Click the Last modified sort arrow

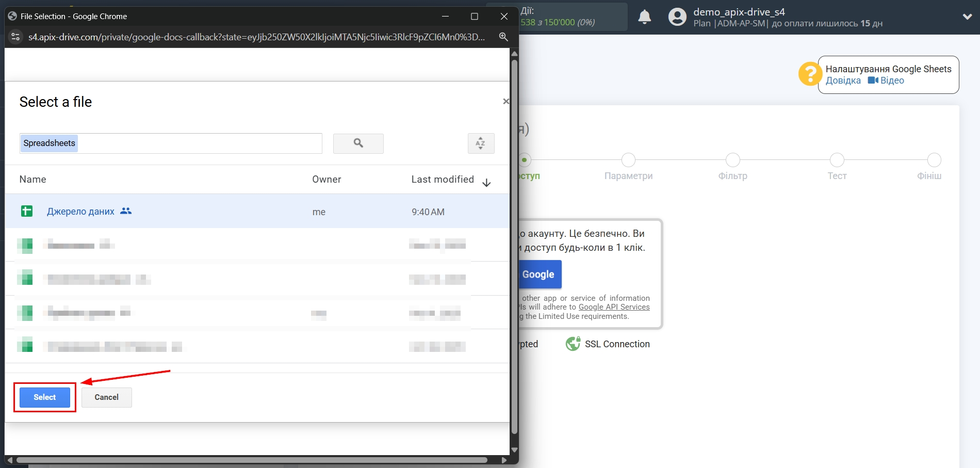(486, 182)
